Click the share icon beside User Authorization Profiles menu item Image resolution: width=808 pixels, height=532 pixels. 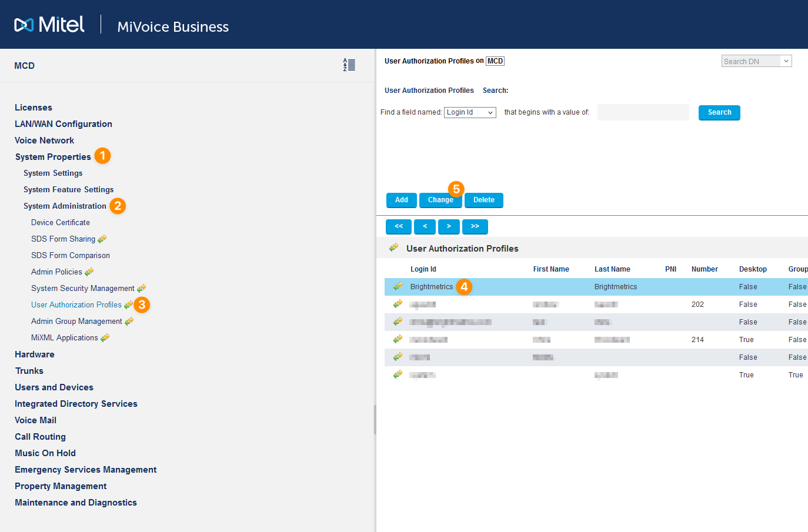tap(128, 305)
